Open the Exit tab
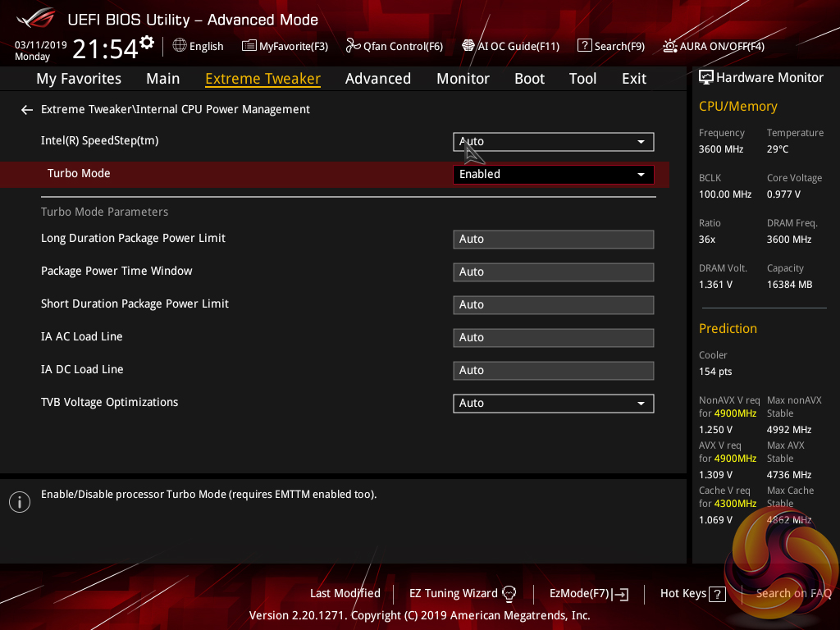The width and height of the screenshot is (840, 630). 634,79
